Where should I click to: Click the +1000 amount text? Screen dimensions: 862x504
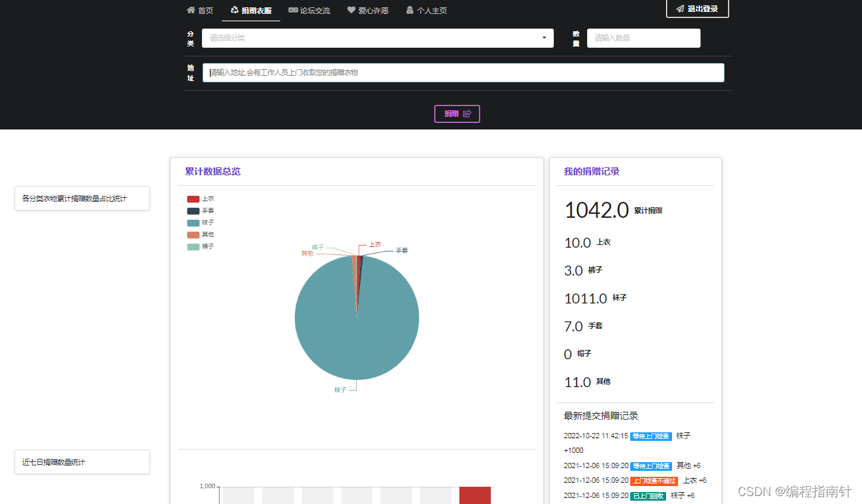point(574,450)
